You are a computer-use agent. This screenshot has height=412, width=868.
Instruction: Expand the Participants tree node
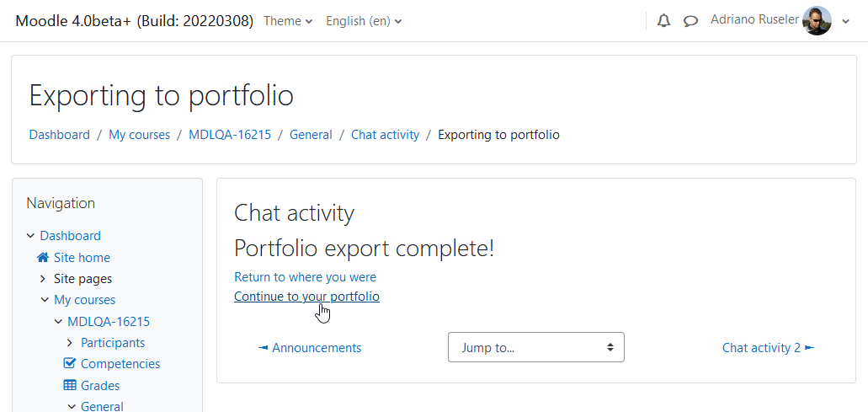(x=71, y=343)
